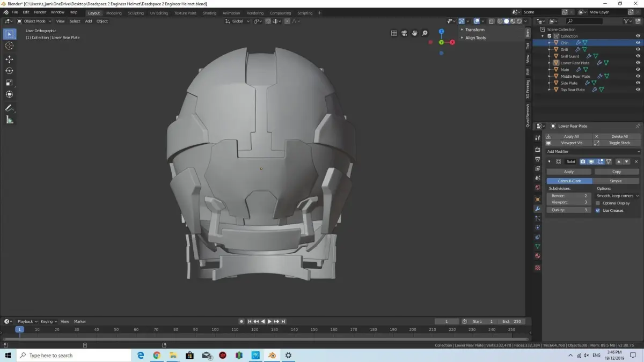Click the Apply button for Subd modifier
The height and width of the screenshot is (362, 644).
coord(569,172)
